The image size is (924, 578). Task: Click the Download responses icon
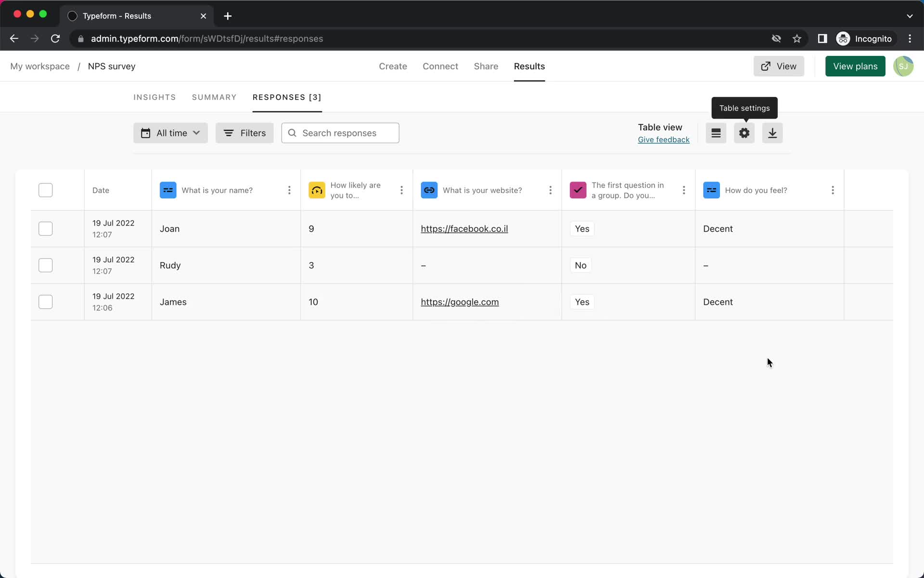pyautogui.click(x=772, y=132)
